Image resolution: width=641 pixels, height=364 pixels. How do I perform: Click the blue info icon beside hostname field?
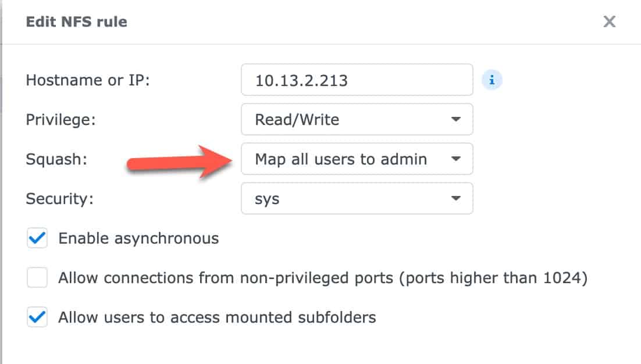pyautogui.click(x=492, y=80)
